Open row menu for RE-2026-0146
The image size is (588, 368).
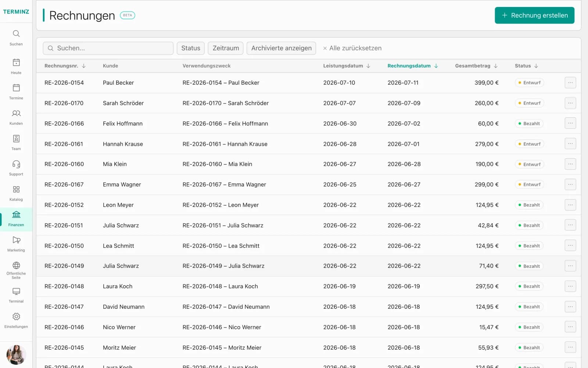tap(570, 327)
